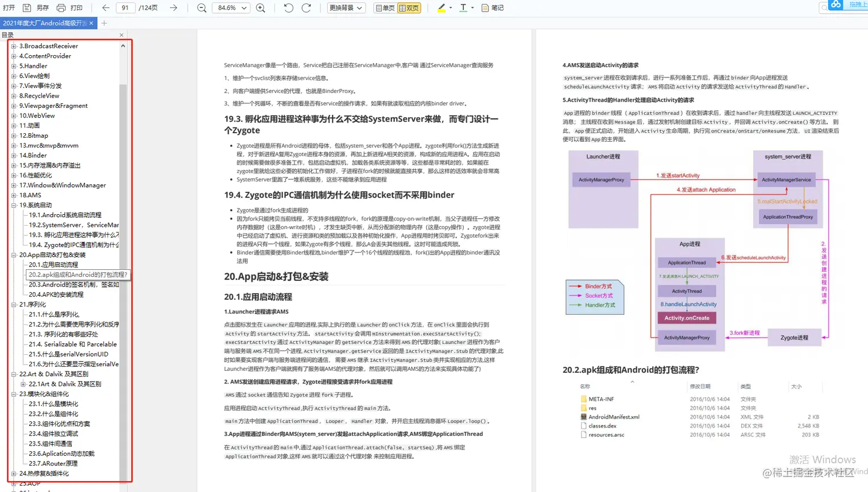Close the 2021年度大厂Android document tab
This screenshot has height=492, width=868.
click(x=91, y=24)
